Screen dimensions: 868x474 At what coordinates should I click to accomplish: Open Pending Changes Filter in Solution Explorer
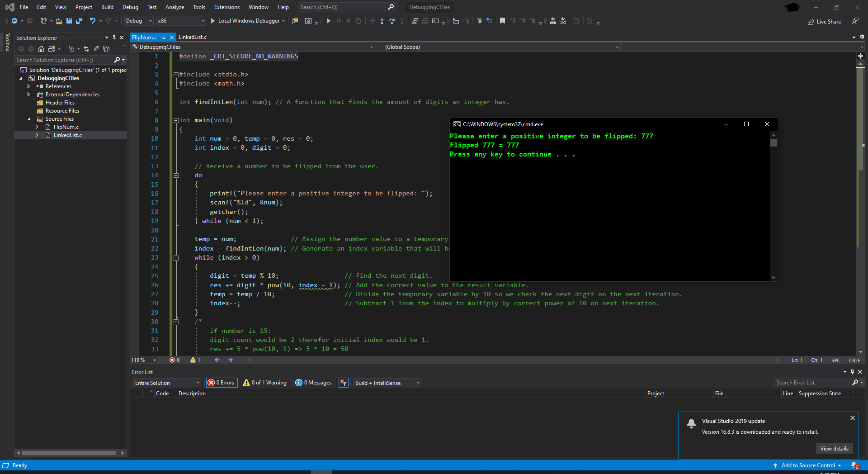point(71,49)
